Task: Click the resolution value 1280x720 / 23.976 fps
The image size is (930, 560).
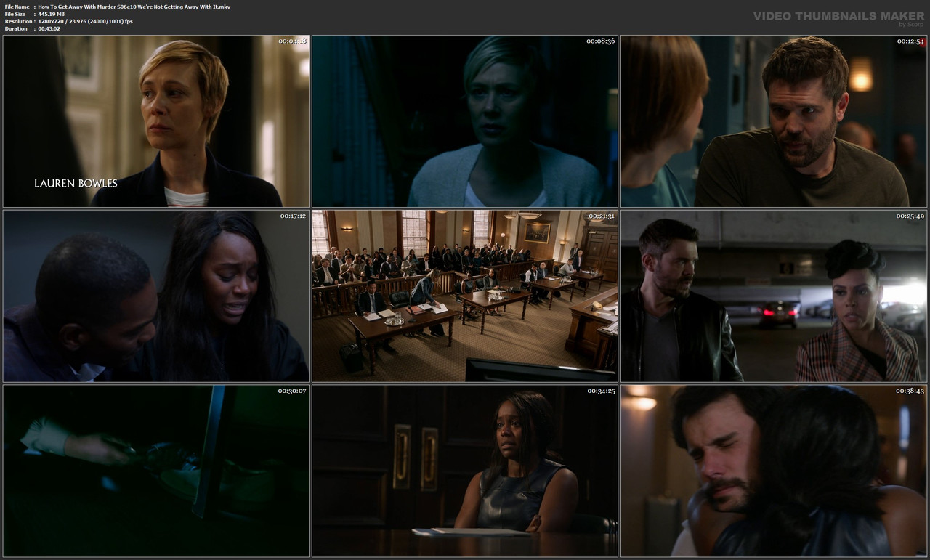Action: point(86,21)
